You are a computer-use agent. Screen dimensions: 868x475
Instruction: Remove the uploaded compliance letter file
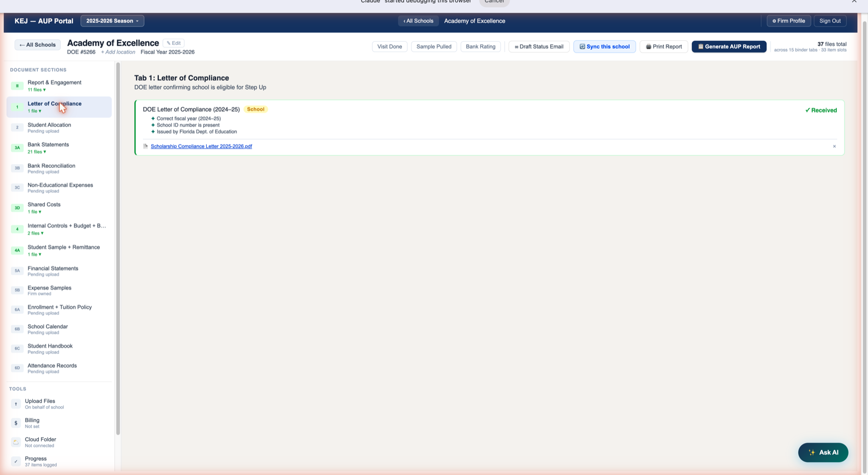tap(834, 146)
